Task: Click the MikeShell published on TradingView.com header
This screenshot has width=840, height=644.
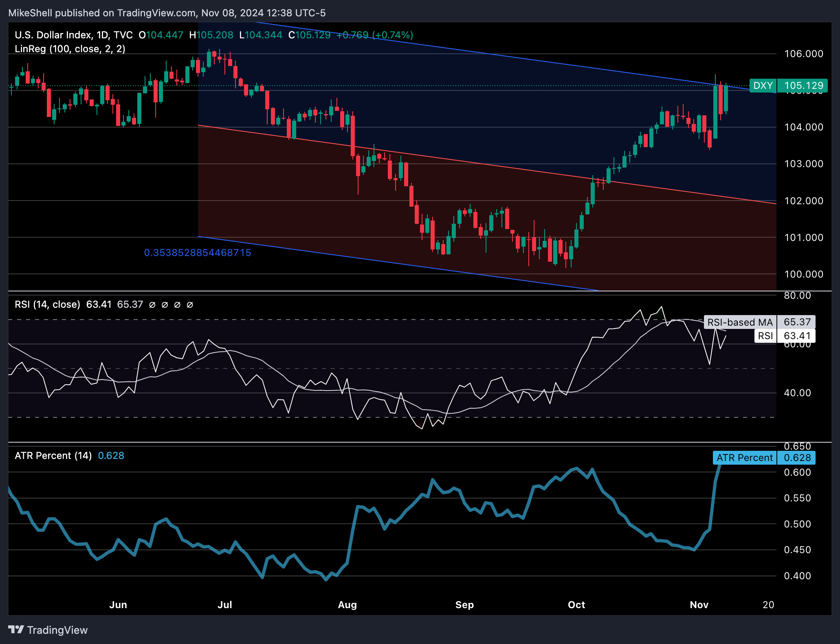Action: [167, 13]
